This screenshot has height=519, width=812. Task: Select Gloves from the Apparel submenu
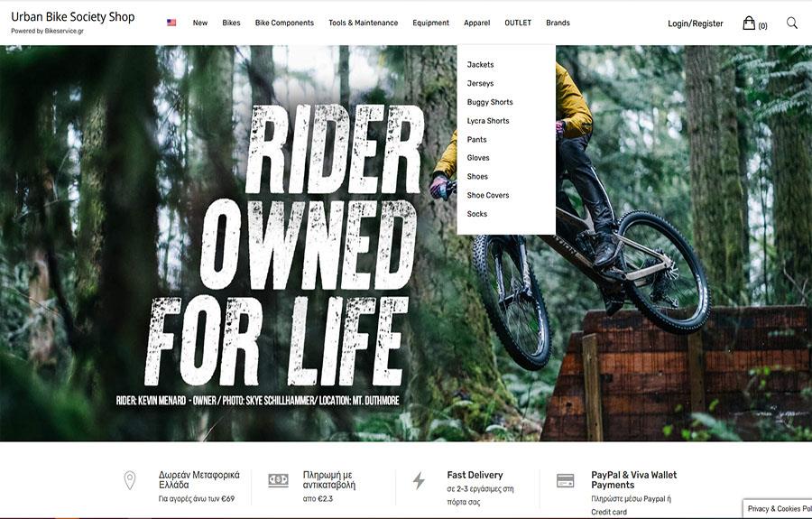click(x=478, y=158)
